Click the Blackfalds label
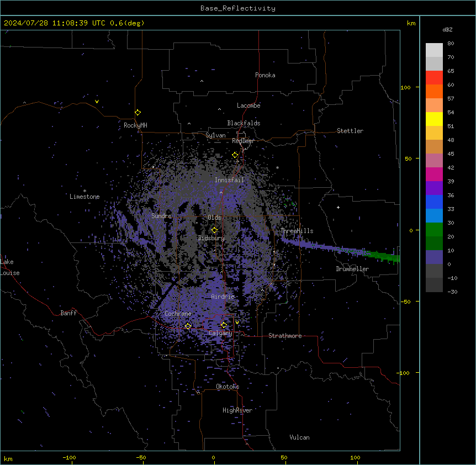The width and height of the screenshot is (476, 465). [244, 123]
